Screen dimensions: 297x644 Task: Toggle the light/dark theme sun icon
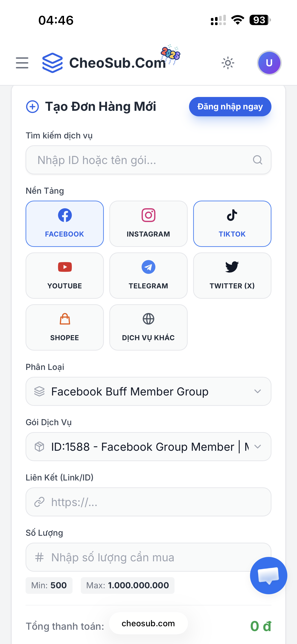click(x=228, y=63)
